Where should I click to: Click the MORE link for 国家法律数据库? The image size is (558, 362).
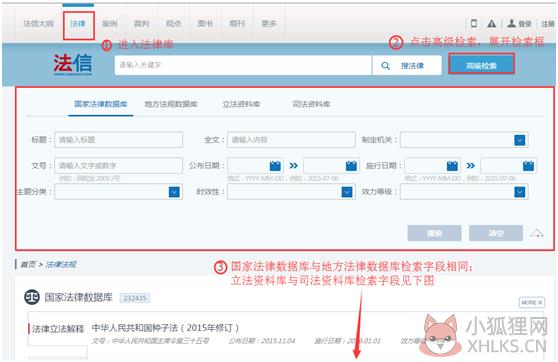point(532,302)
